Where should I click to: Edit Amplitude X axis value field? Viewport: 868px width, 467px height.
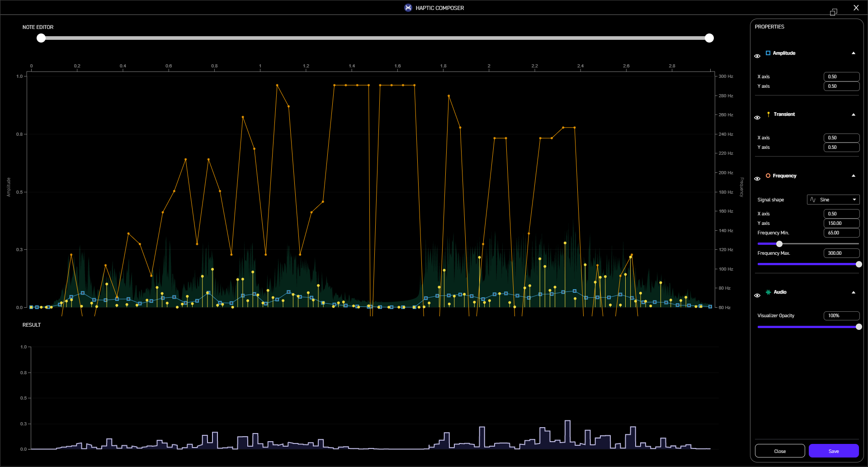click(841, 76)
